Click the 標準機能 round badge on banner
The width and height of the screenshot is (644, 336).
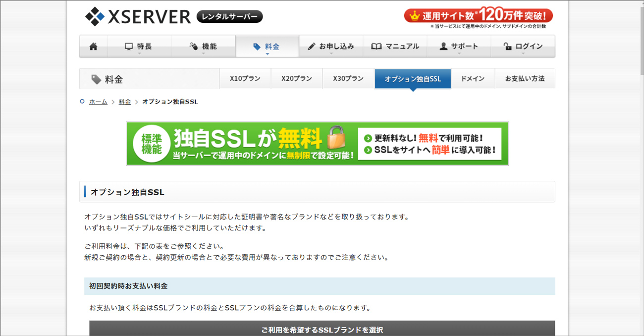tap(152, 144)
